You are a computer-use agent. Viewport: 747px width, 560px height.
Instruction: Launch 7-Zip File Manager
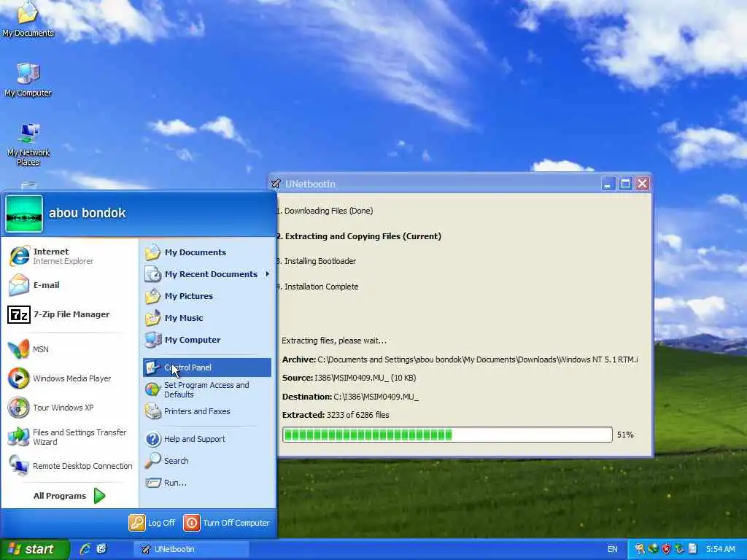pyautogui.click(x=69, y=314)
